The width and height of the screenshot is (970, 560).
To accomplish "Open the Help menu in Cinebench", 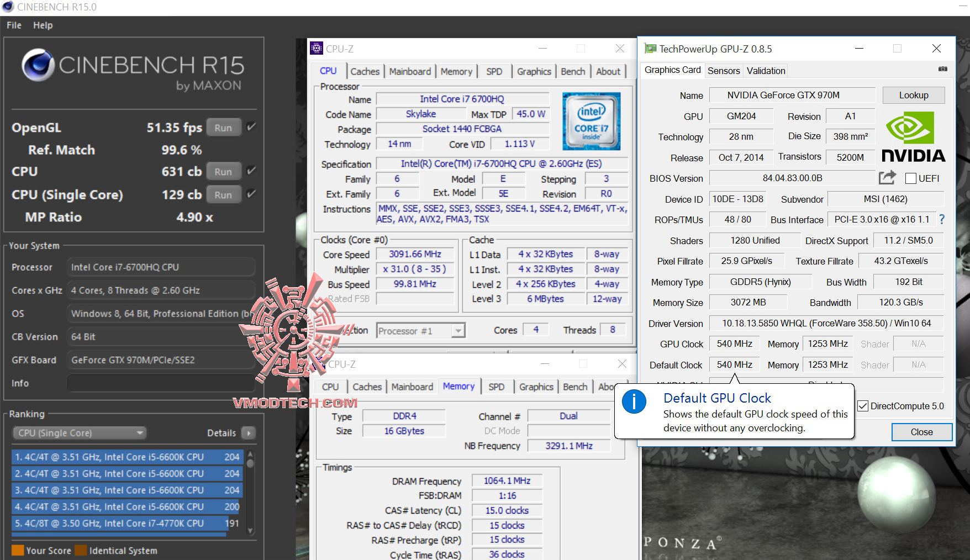I will [43, 25].
